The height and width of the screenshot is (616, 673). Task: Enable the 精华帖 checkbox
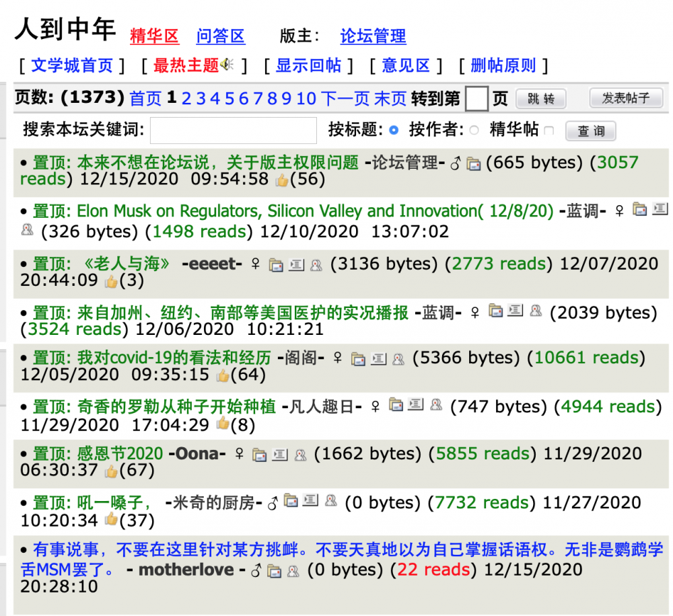coord(548,130)
